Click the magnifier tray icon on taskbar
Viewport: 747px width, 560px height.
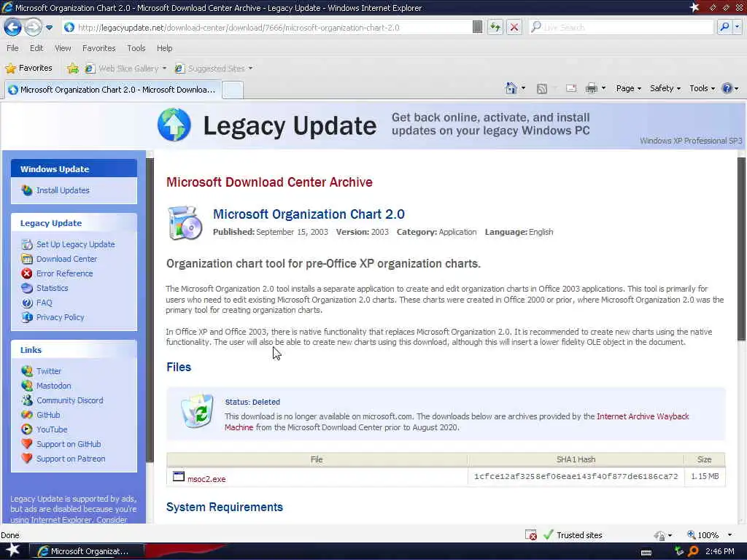point(693,551)
